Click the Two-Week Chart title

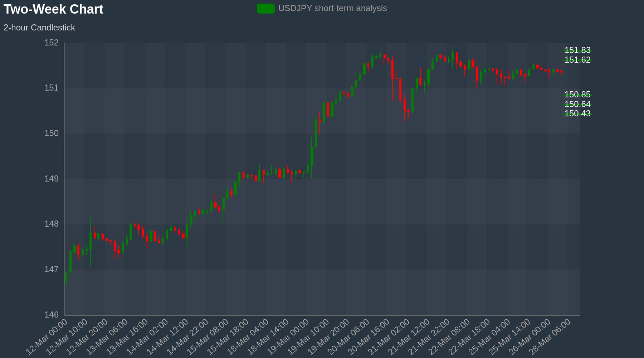53,9
